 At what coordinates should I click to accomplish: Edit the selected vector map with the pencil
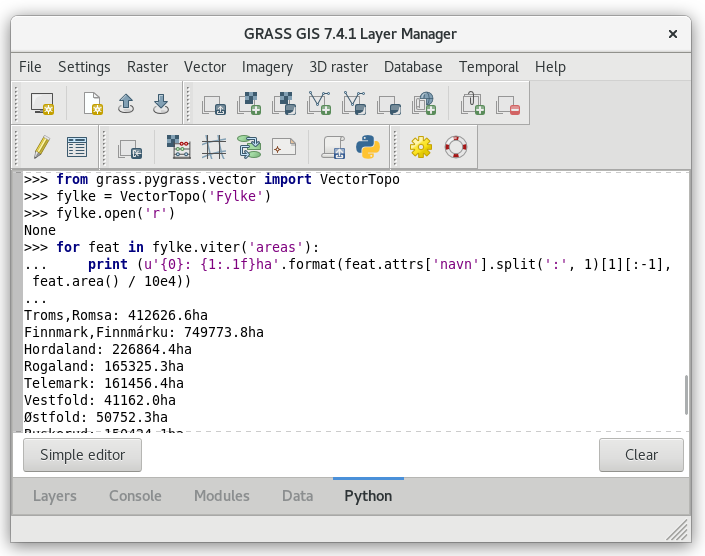[x=42, y=147]
